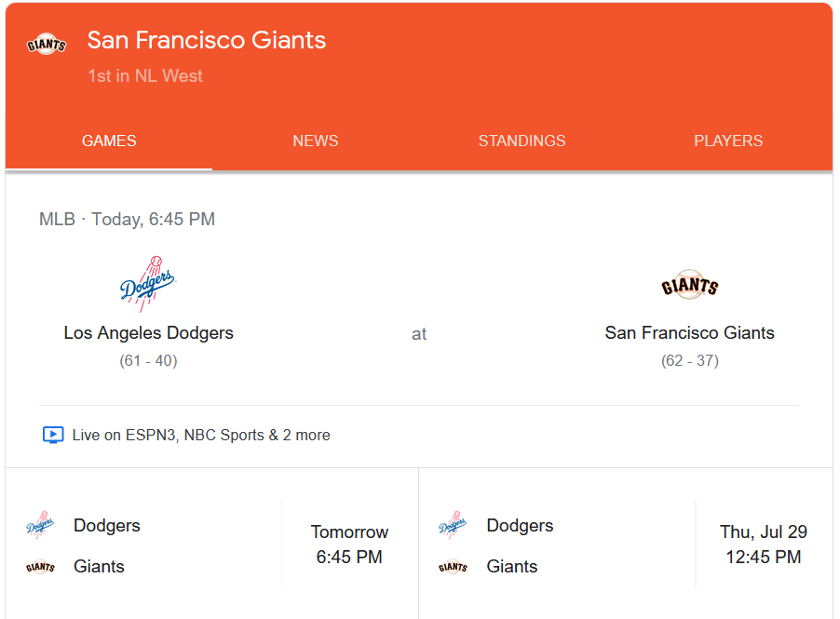The width and height of the screenshot is (840, 619).
Task: View the STANDINGS tab
Action: [x=522, y=141]
